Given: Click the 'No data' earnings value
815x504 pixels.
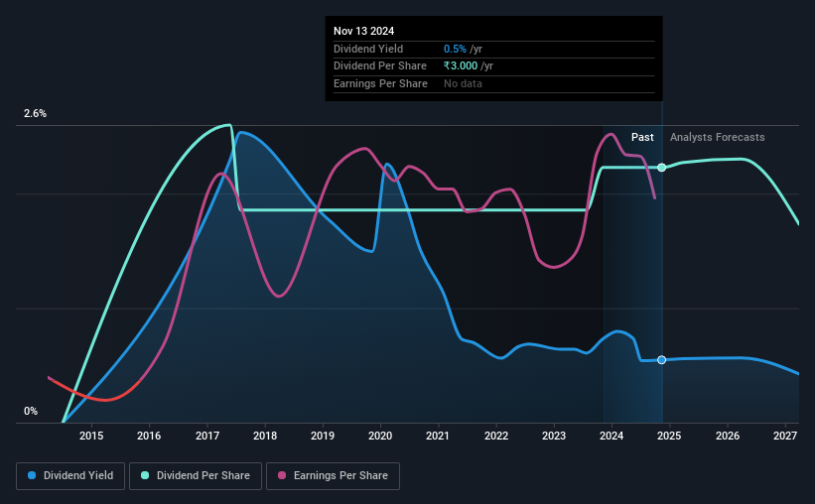Looking at the screenshot, I should (463, 83).
